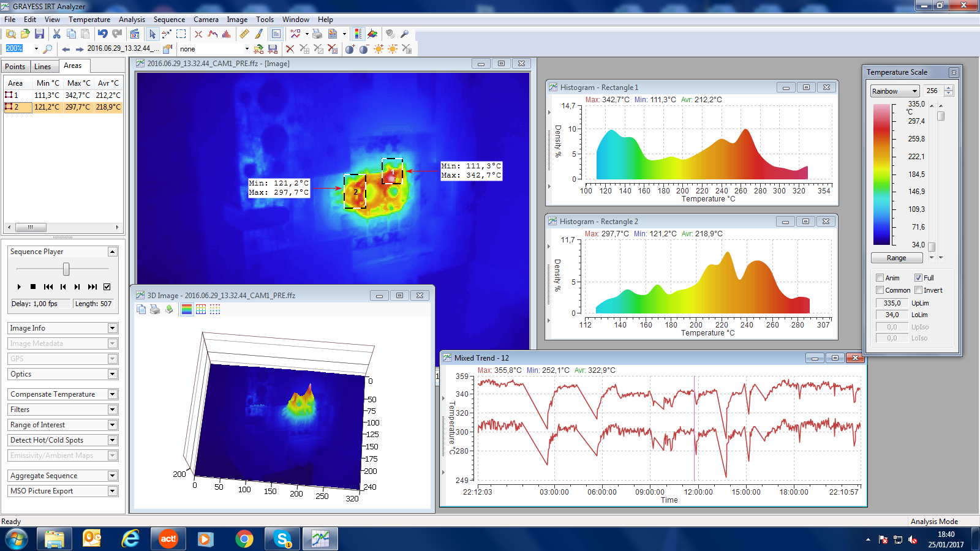Click the Save floppy disk icon
Screen dimensions: 980x551
click(x=39, y=34)
